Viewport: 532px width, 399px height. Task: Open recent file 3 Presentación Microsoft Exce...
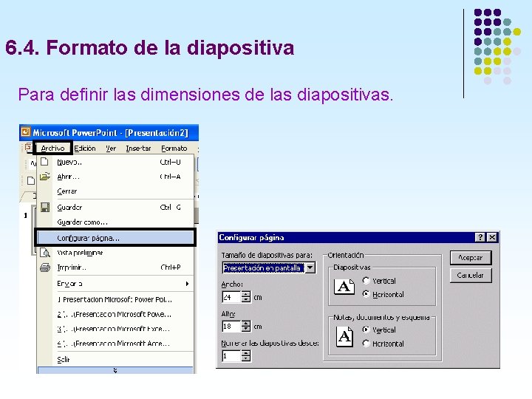coord(115,329)
